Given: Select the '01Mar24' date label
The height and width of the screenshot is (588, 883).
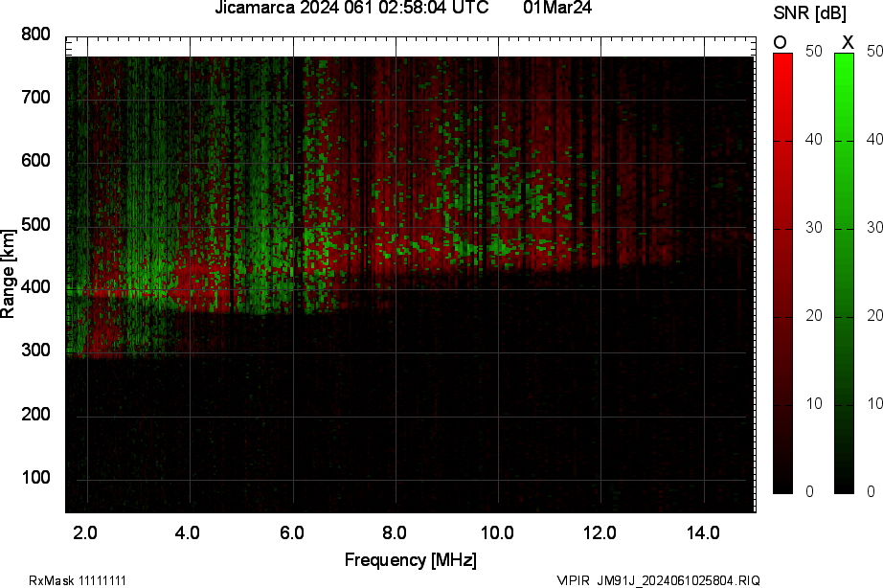Looking at the screenshot, I should pos(558,9).
